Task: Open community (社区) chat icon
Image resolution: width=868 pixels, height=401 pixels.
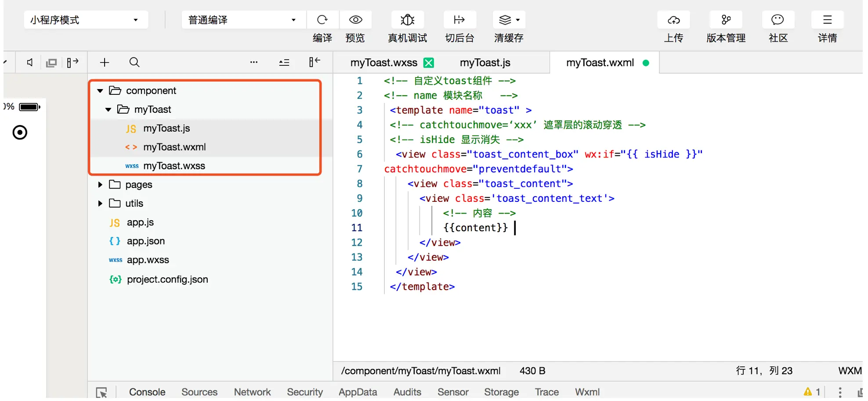Action: [778, 20]
